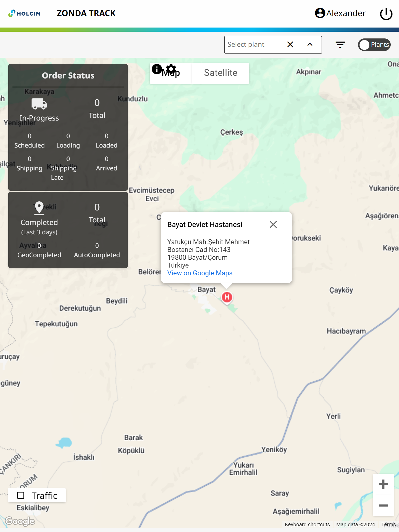The height and width of the screenshot is (532, 399).
Task: Enable the Traffic checkbox
Action: click(x=21, y=495)
